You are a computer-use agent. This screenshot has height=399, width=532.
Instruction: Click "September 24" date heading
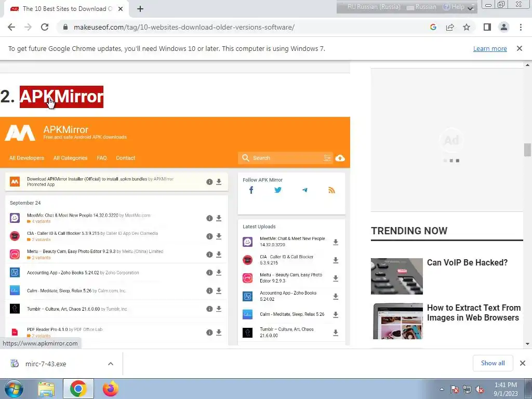(x=25, y=203)
